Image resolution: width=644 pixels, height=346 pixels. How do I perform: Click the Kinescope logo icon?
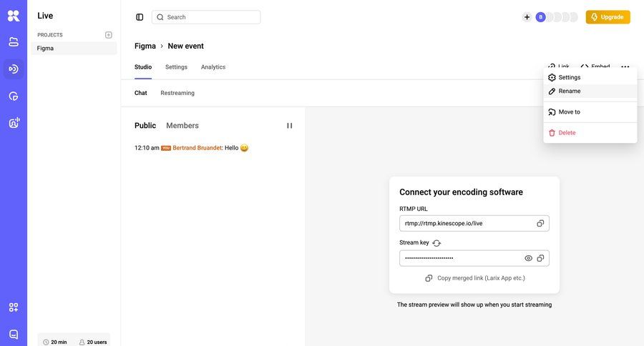pyautogui.click(x=14, y=16)
